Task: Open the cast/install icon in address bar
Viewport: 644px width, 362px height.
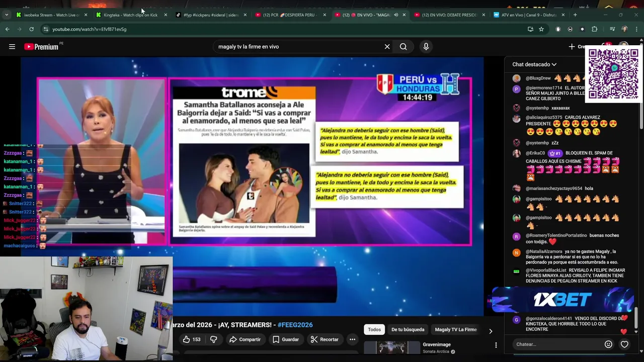Action: point(530,29)
